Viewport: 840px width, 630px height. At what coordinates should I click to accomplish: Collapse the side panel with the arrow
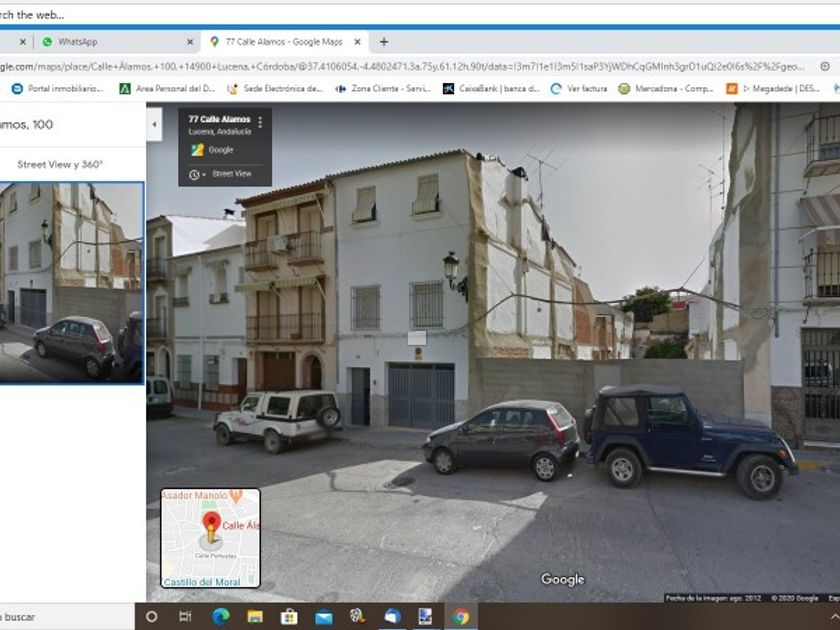coord(154,124)
